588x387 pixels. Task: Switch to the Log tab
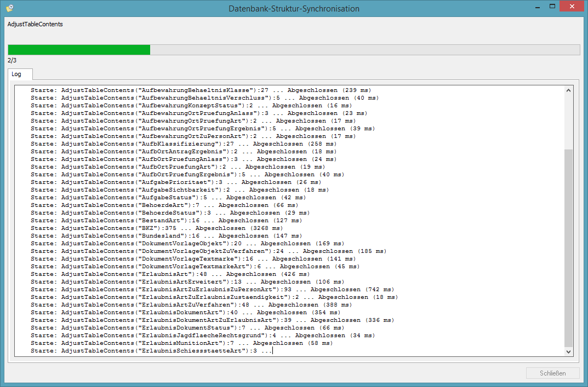click(x=16, y=74)
